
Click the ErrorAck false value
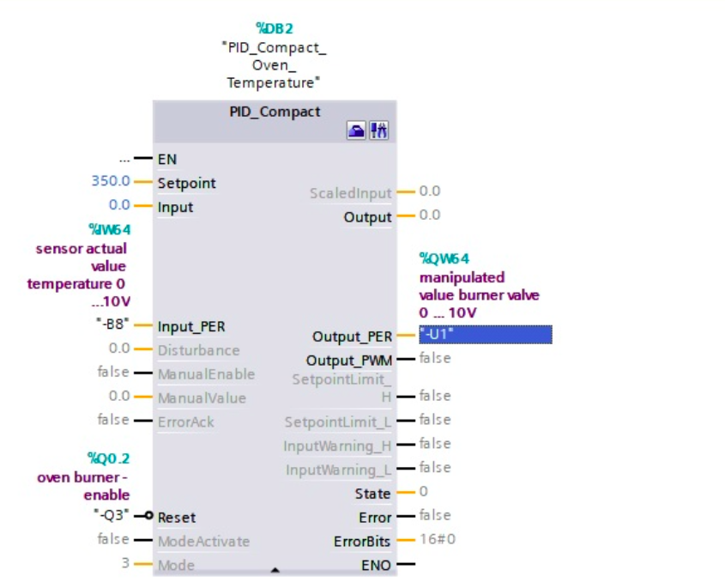point(113,420)
